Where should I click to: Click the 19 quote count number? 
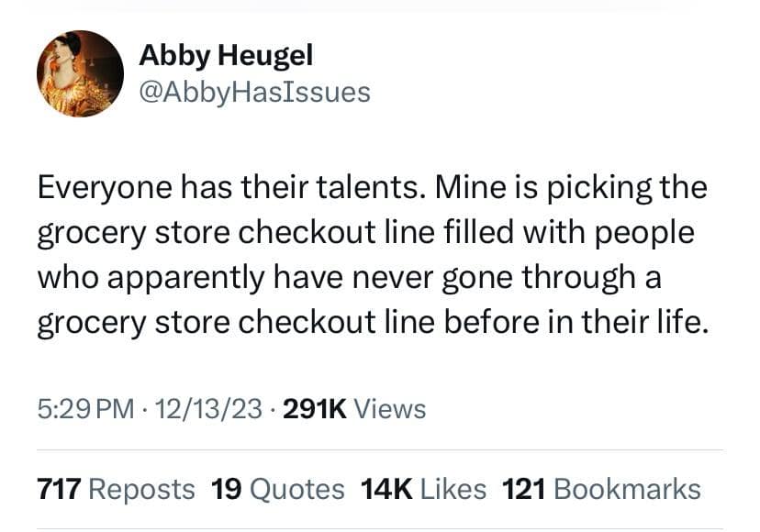pos(226,489)
